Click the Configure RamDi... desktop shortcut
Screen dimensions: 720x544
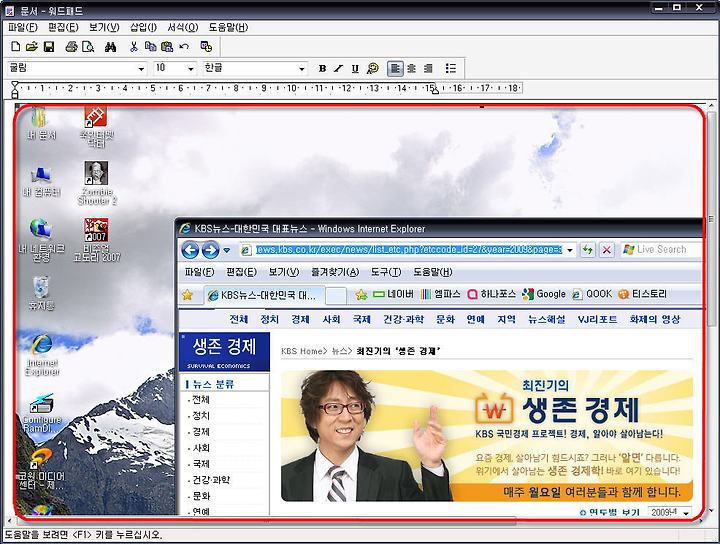(42, 413)
